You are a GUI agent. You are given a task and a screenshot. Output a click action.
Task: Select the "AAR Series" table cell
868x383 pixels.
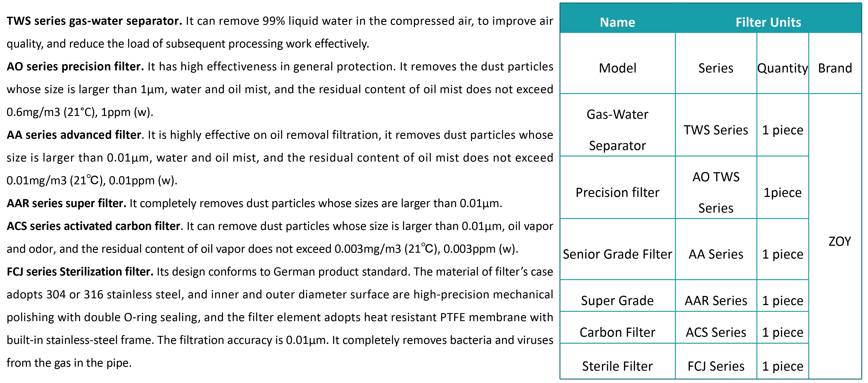716,300
